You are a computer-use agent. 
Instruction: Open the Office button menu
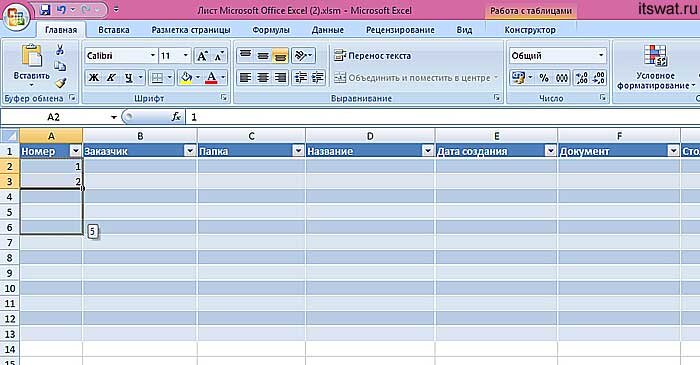click(x=16, y=17)
